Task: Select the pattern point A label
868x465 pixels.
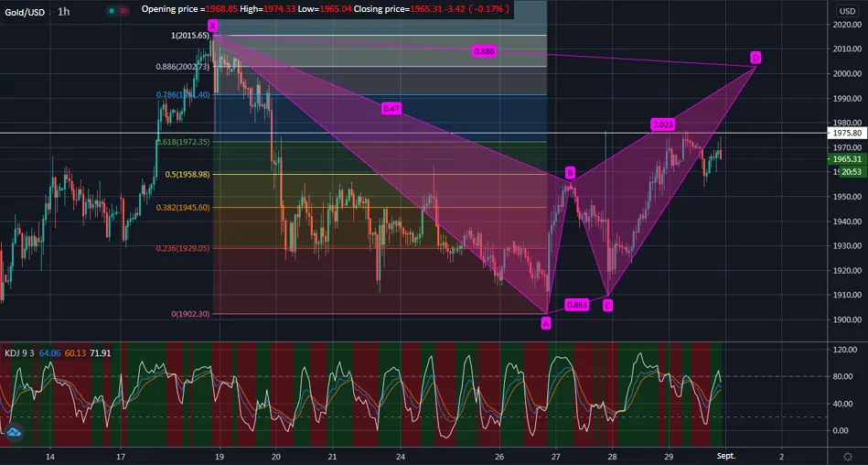Action: pyautogui.click(x=546, y=324)
